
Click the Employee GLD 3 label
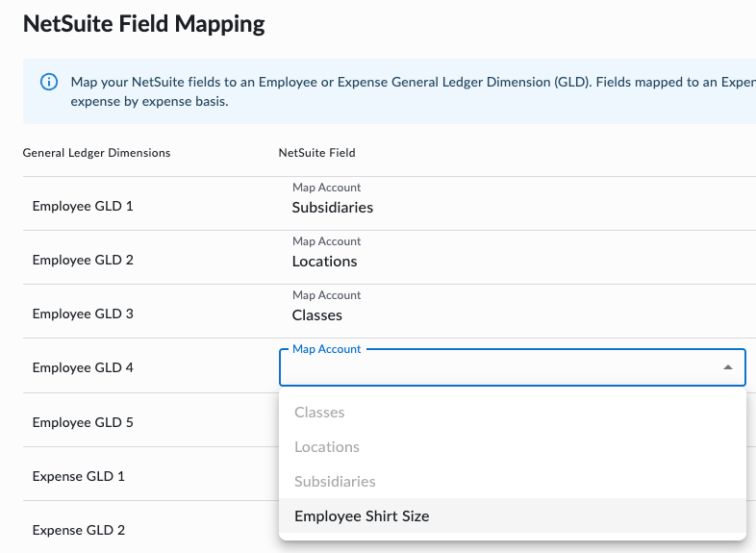[x=83, y=314]
